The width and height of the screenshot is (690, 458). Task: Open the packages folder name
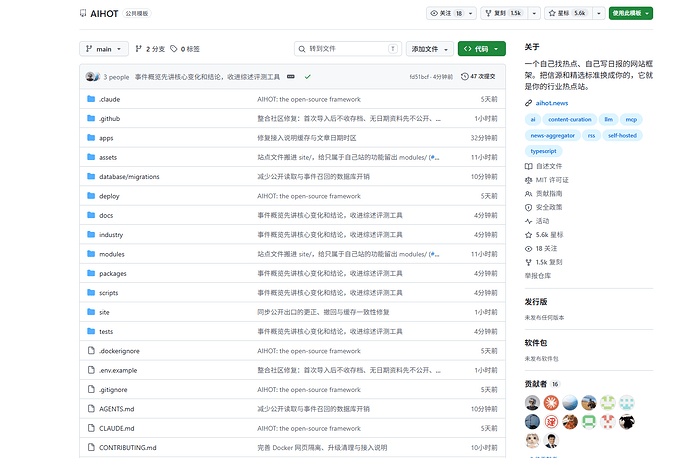point(113,274)
